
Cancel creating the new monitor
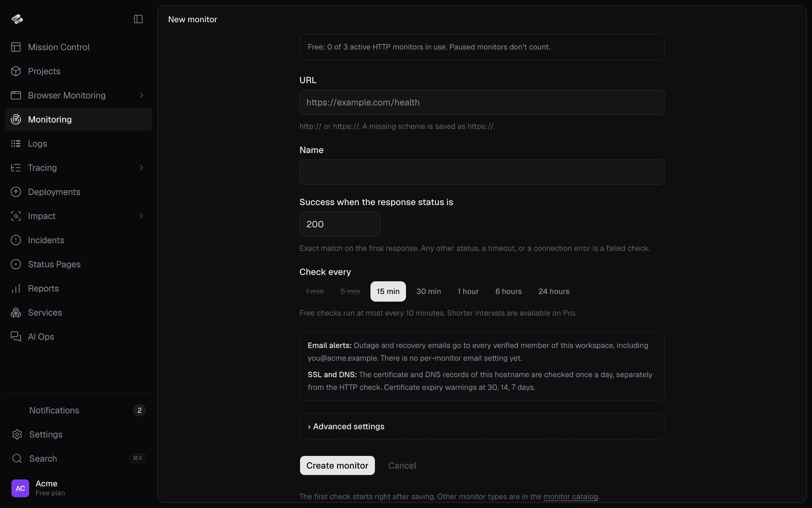[402, 465]
